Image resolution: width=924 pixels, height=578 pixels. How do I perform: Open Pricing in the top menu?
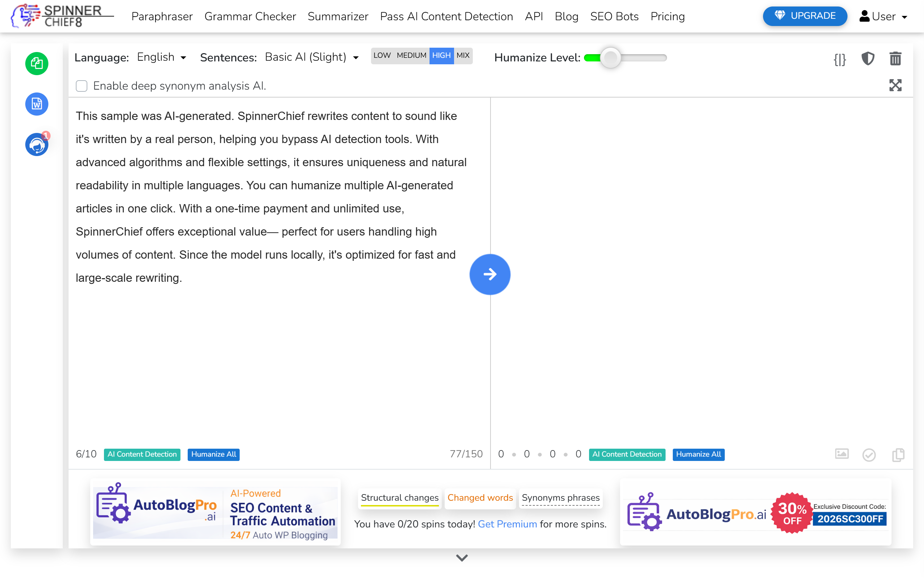pos(667,17)
